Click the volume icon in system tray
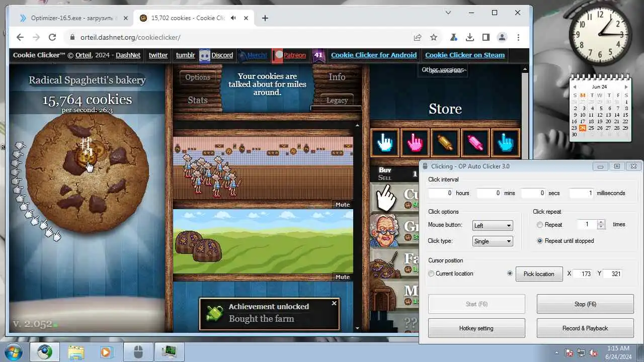The height and width of the screenshot is (362, 644). [x=594, y=352]
